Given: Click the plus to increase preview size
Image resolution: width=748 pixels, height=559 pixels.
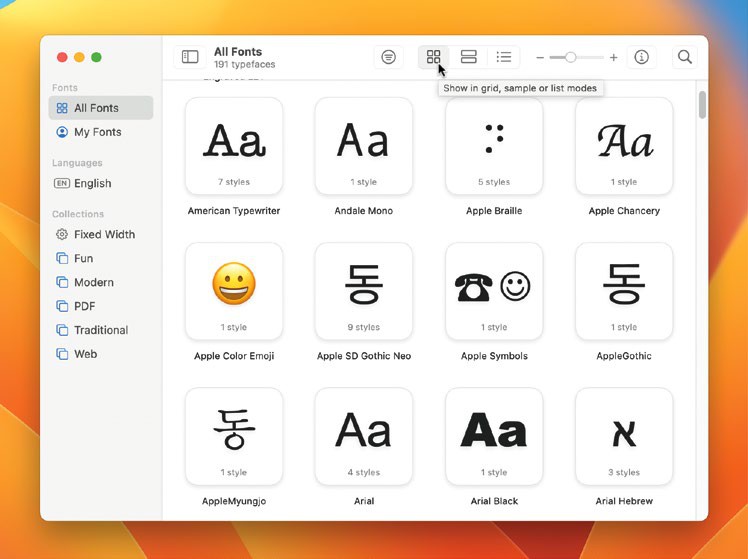Looking at the screenshot, I should 614,58.
